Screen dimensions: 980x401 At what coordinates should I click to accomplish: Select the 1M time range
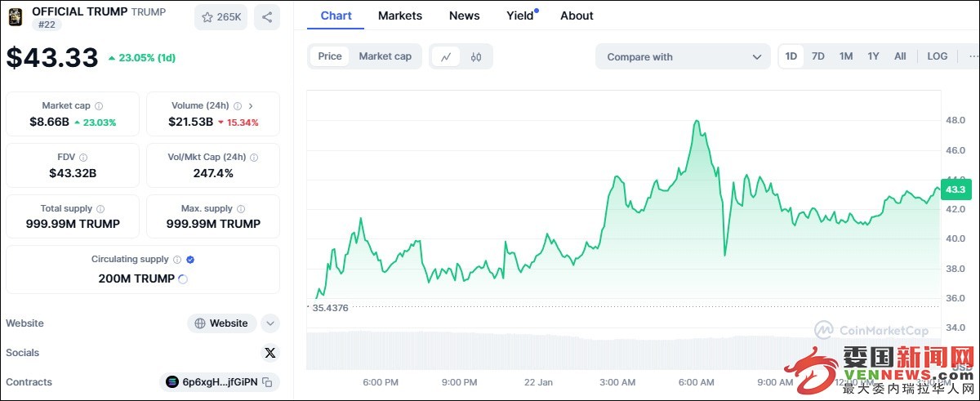tap(846, 56)
